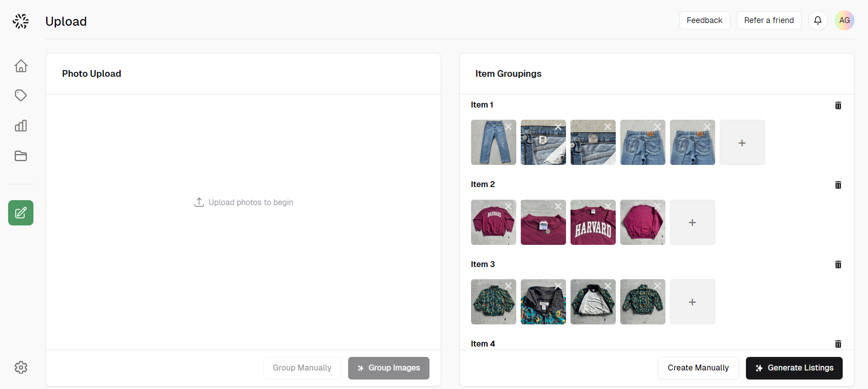Click Refer a friend

click(x=769, y=20)
